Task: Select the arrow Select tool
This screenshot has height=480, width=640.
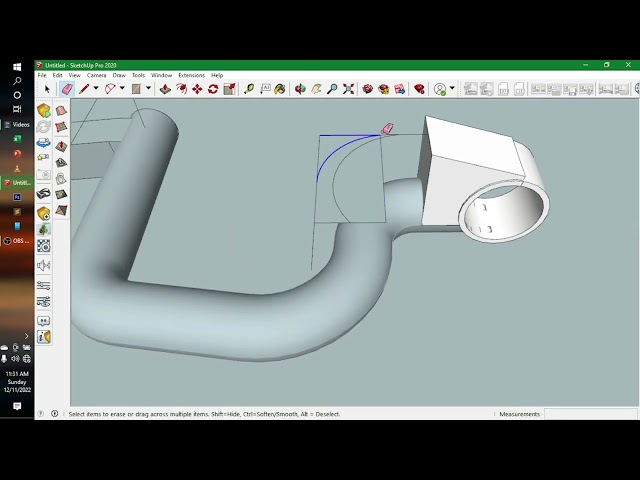Action: click(47, 89)
